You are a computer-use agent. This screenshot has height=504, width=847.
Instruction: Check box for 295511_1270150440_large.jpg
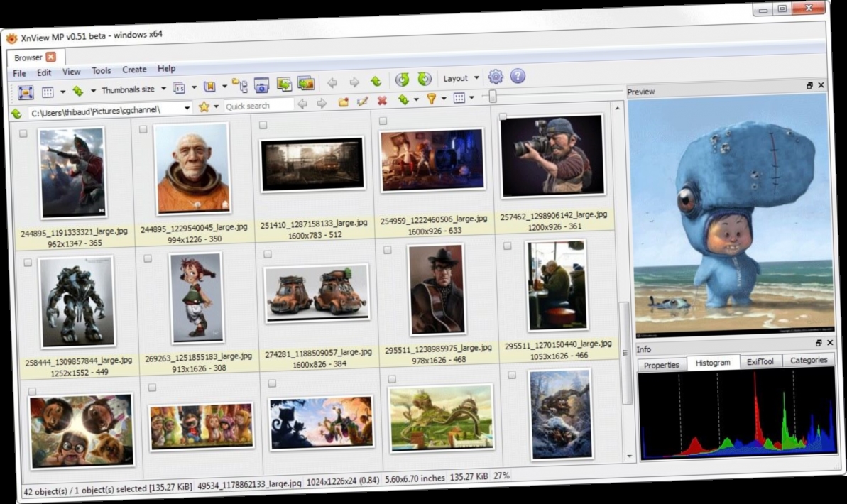tap(507, 246)
